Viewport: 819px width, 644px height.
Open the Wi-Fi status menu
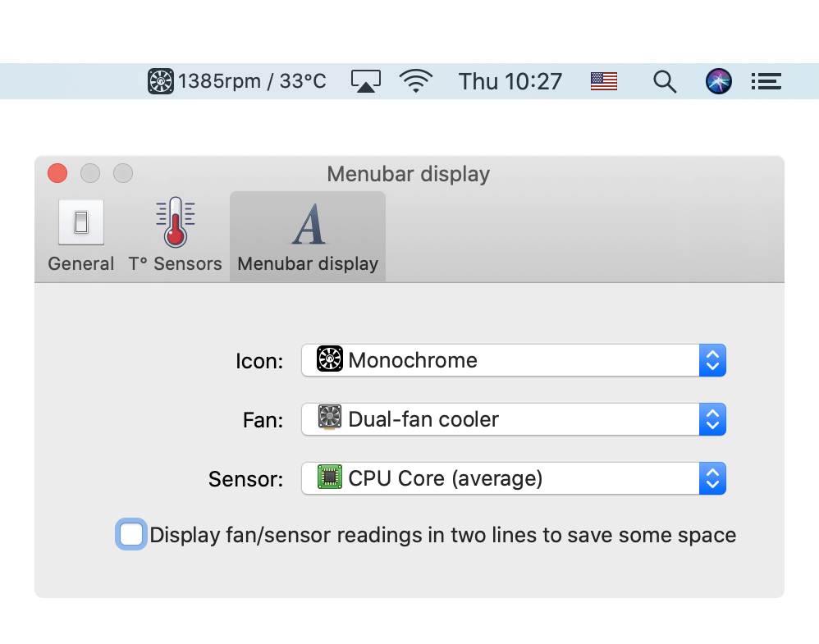(416, 81)
